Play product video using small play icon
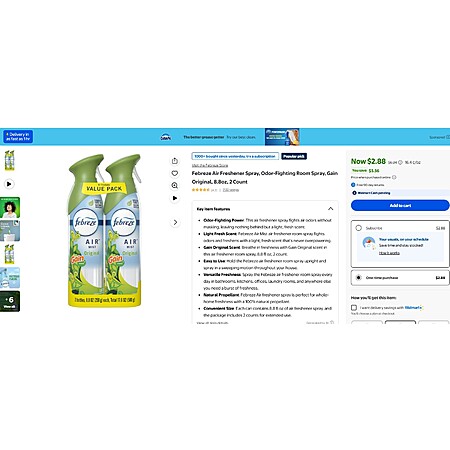Screen dimensions: 450x450 point(175,198)
